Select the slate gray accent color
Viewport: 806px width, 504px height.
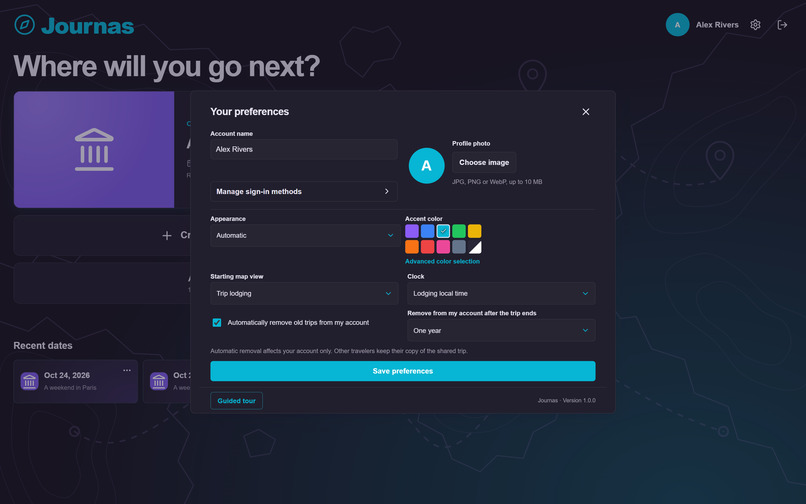459,247
